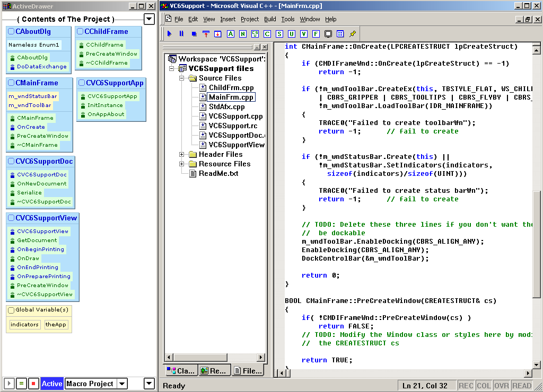This screenshot has height=392, width=543.
Task: Switch to the ClassView tab
Action: [181, 371]
